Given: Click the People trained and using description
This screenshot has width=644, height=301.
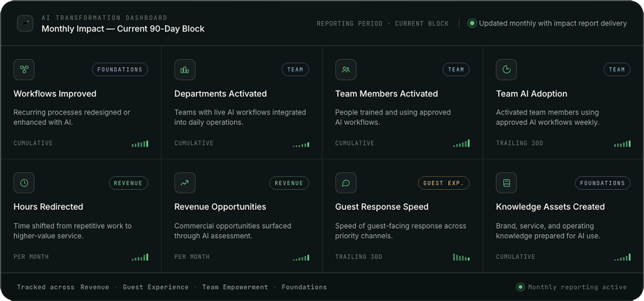Looking at the screenshot, I should (x=393, y=117).
